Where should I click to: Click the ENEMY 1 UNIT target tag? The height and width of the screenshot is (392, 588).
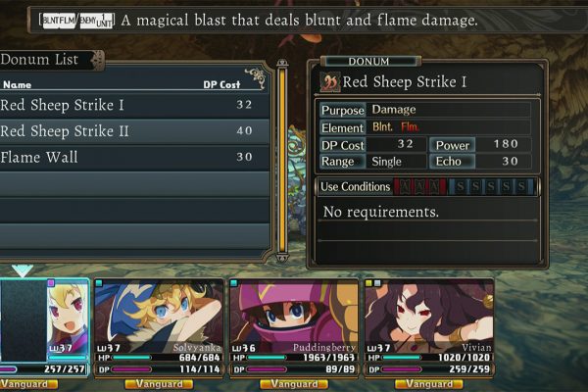(96, 21)
